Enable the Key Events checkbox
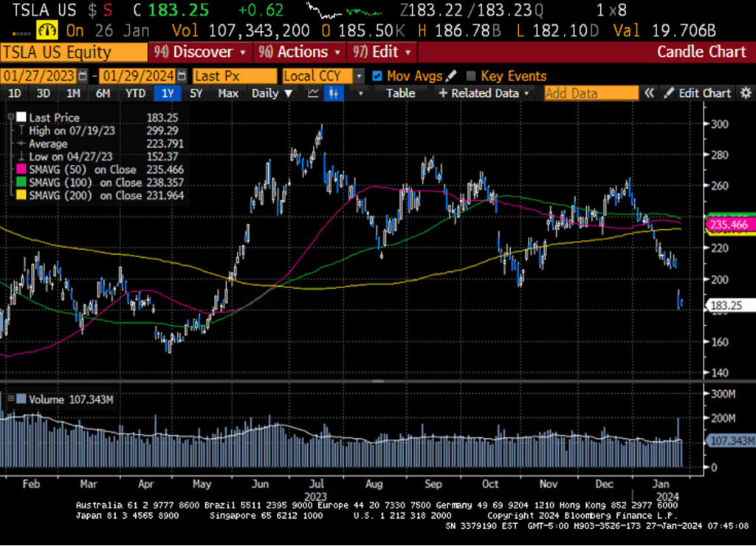756x546 pixels. (471, 76)
